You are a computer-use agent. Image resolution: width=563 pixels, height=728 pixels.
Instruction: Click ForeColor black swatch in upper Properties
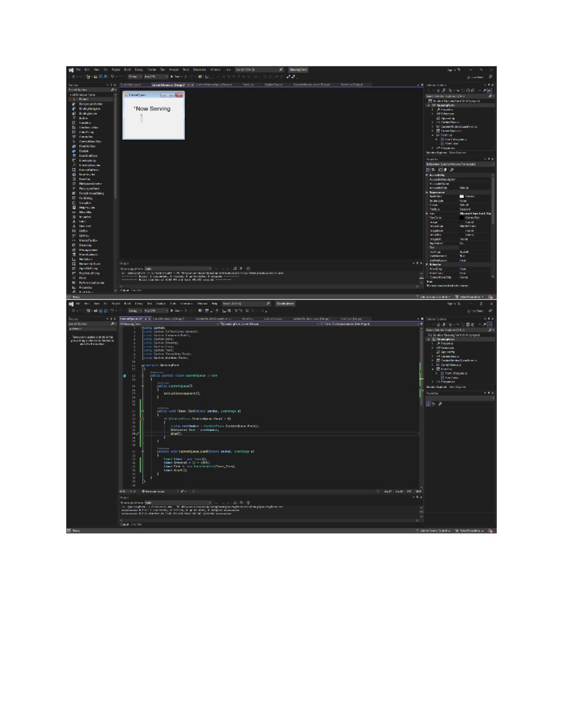[x=462, y=218]
